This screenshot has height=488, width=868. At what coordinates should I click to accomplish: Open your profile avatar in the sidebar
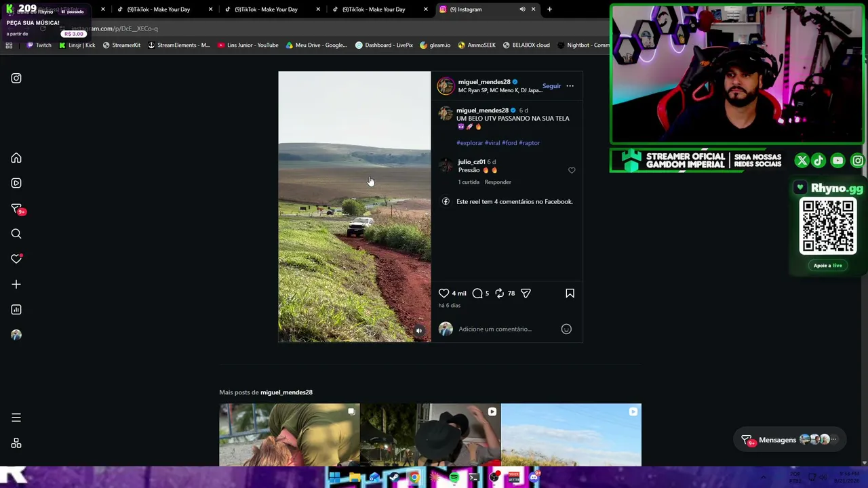16,335
